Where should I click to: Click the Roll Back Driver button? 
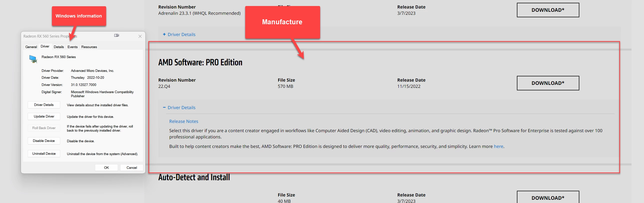coord(44,128)
